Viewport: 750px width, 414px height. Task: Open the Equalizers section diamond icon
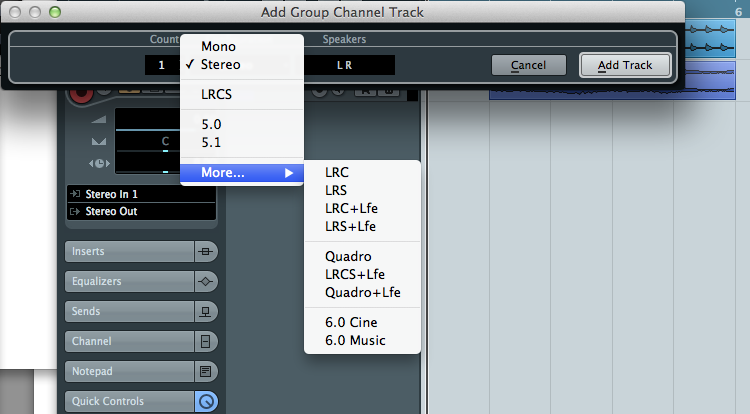click(206, 282)
